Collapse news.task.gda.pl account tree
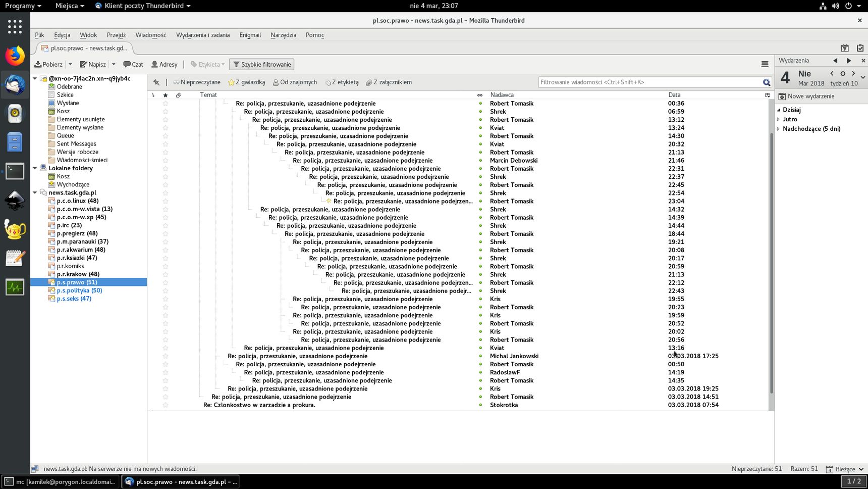 (x=35, y=192)
